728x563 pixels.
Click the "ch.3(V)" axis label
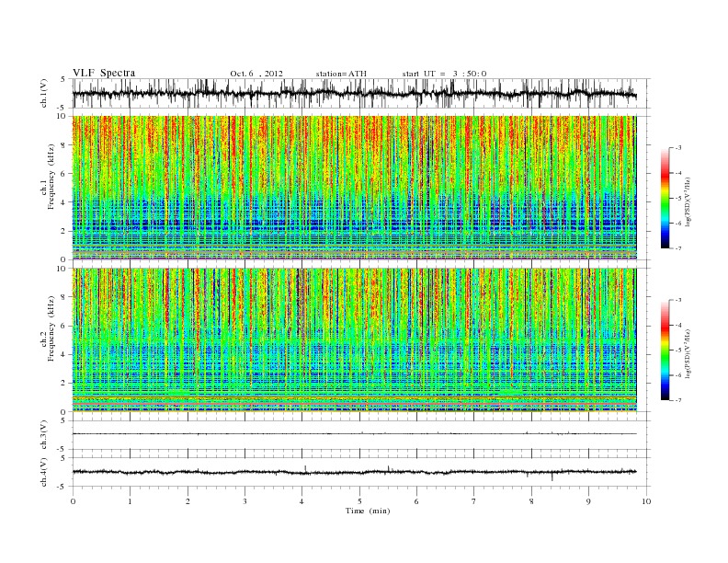tap(44, 435)
